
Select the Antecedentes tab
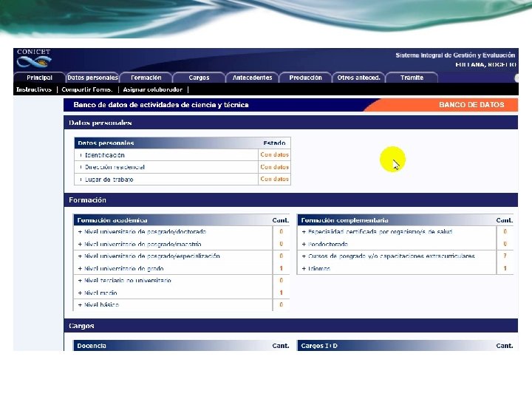pos(252,78)
